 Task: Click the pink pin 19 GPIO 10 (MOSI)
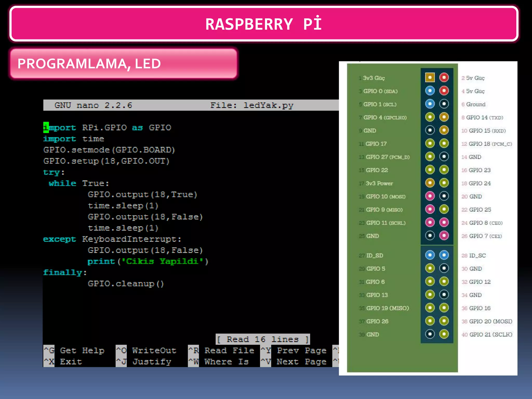430,196
